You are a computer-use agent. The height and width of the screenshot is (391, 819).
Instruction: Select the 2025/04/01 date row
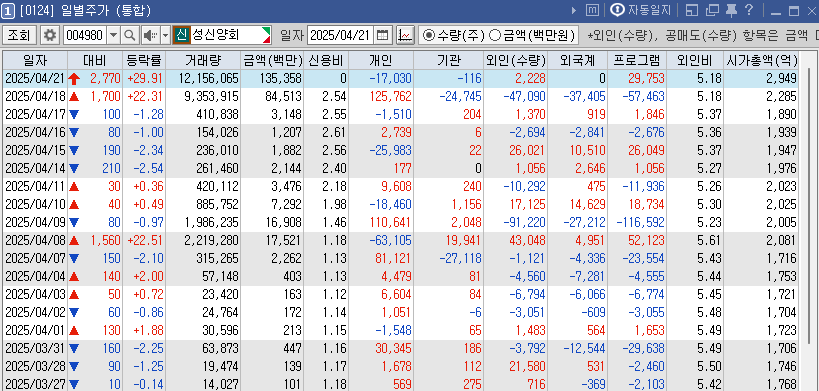pyautogui.click(x=401, y=331)
